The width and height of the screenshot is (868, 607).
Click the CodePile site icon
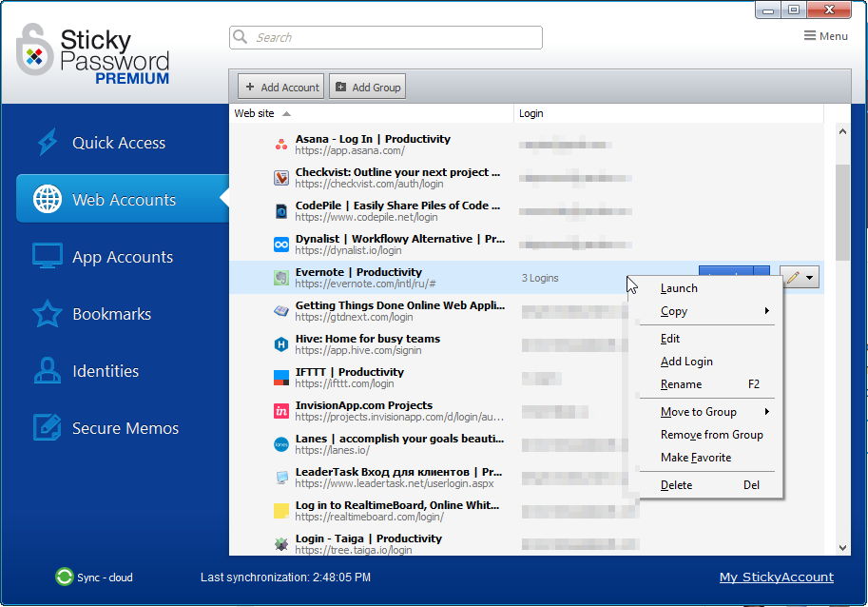tap(281, 211)
